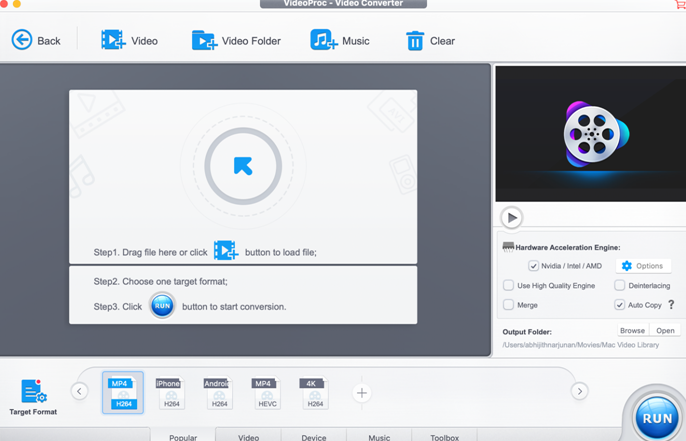Toggle the Deinterlacing checkbox
This screenshot has height=441, width=686.
coord(620,286)
